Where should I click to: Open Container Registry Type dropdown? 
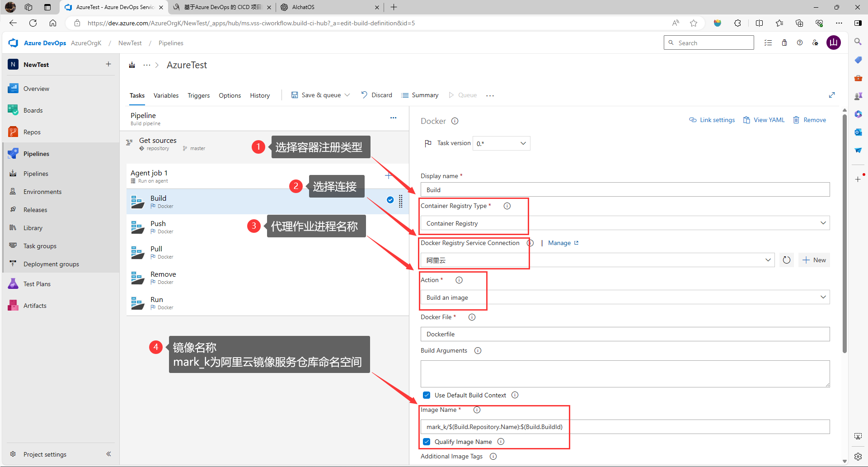tap(625, 223)
